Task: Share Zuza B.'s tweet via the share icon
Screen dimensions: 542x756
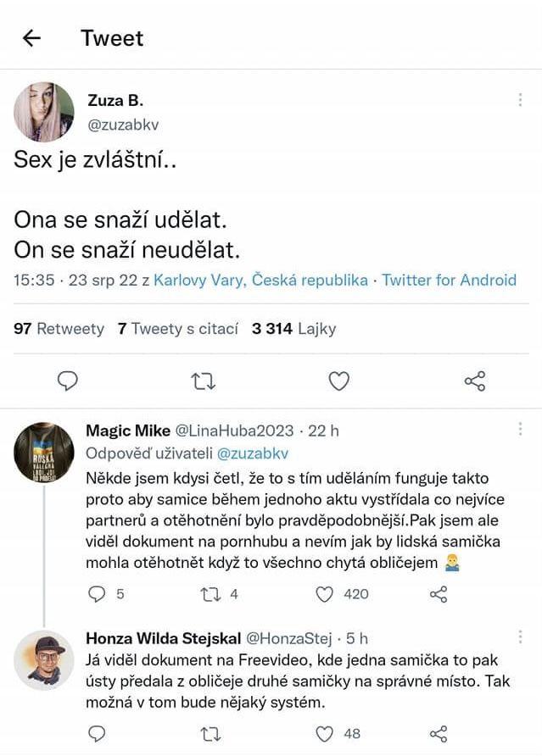Action: tap(475, 381)
